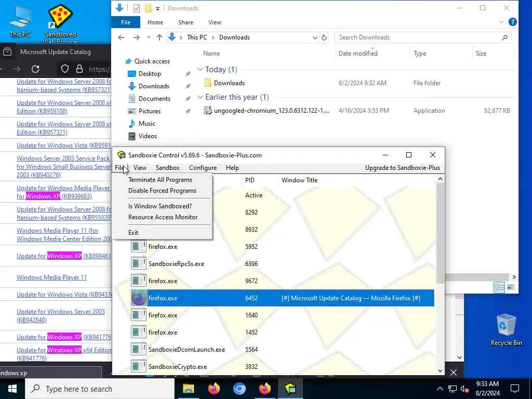Select process icon for firefox.exe PID 5952
The image size is (532, 399).
[139, 247]
